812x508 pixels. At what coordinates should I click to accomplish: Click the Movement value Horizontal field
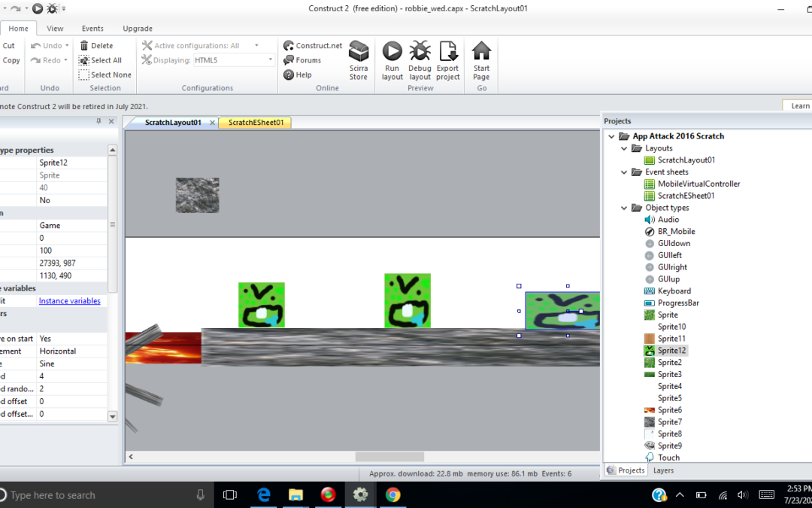pos(72,351)
